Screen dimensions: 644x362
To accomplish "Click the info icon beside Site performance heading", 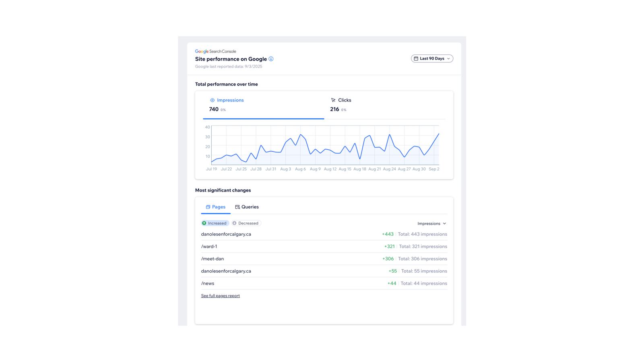I will 271,59.
